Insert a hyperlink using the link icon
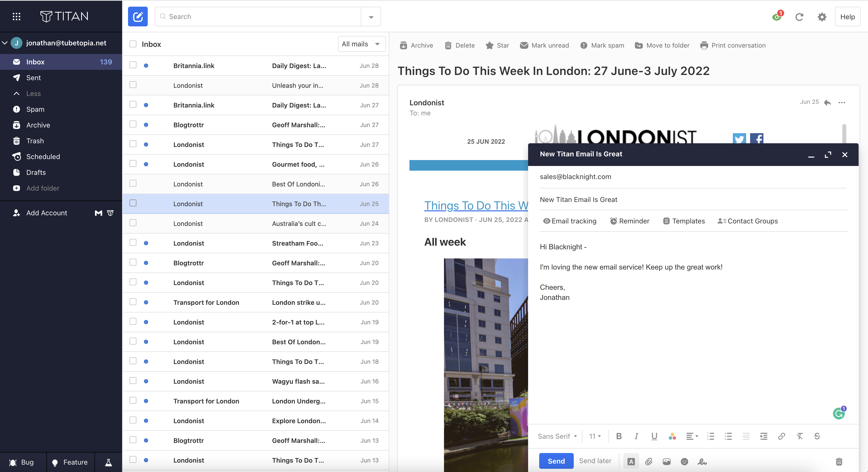 point(782,436)
